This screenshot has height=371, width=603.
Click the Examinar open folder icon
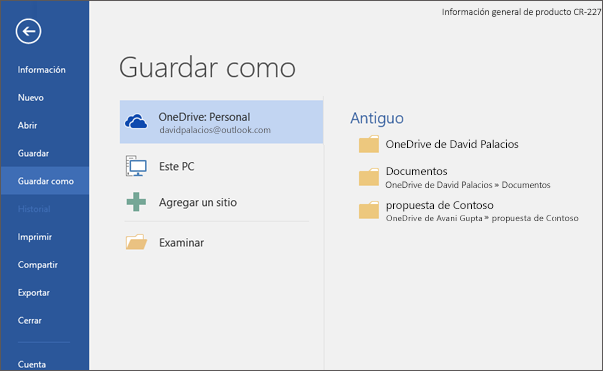click(x=136, y=242)
